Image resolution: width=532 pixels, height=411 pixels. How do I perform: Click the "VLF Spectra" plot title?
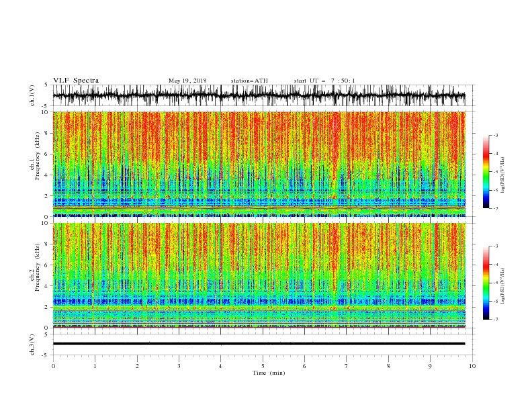click(76, 81)
